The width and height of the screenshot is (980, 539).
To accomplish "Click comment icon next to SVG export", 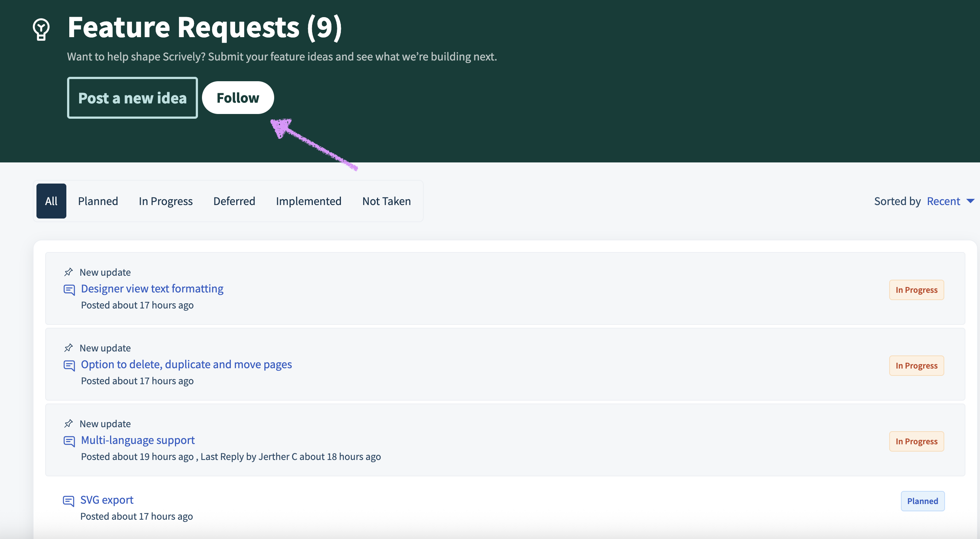I will coord(68,501).
